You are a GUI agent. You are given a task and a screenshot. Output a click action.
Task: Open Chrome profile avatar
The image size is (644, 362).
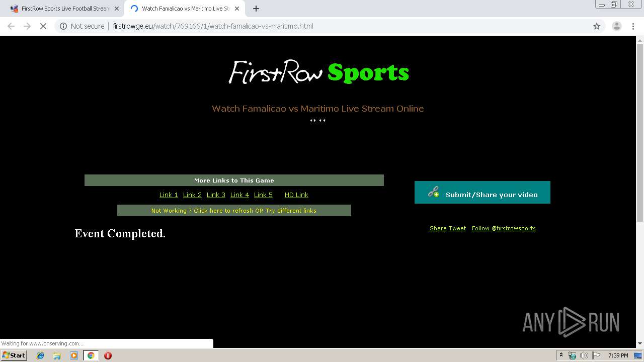616,26
